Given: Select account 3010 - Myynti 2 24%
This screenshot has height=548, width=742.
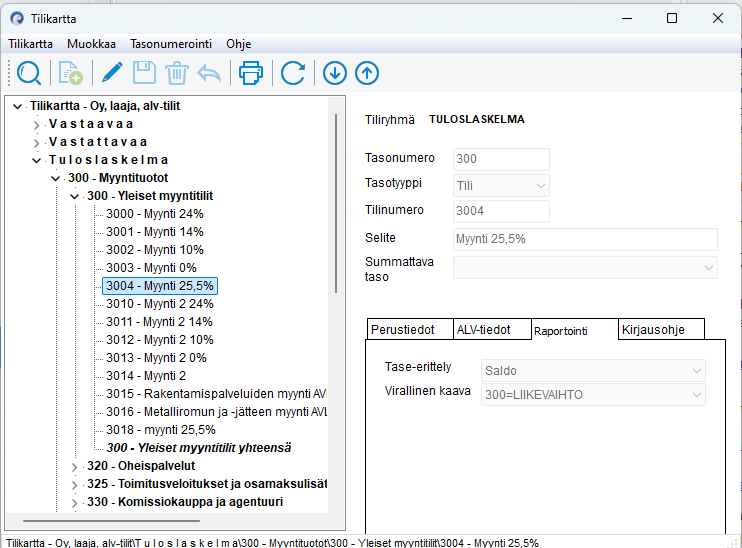Looking at the screenshot, I should tap(160, 304).
